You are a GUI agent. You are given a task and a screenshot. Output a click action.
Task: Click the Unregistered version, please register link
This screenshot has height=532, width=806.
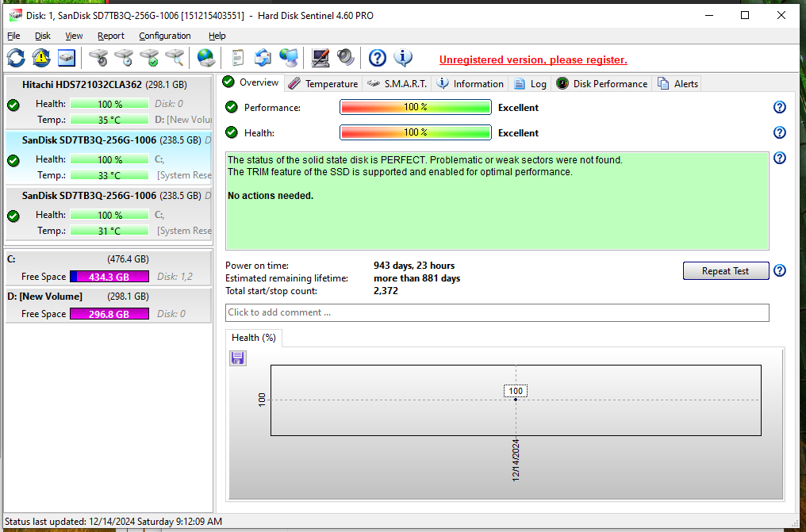coord(533,59)
